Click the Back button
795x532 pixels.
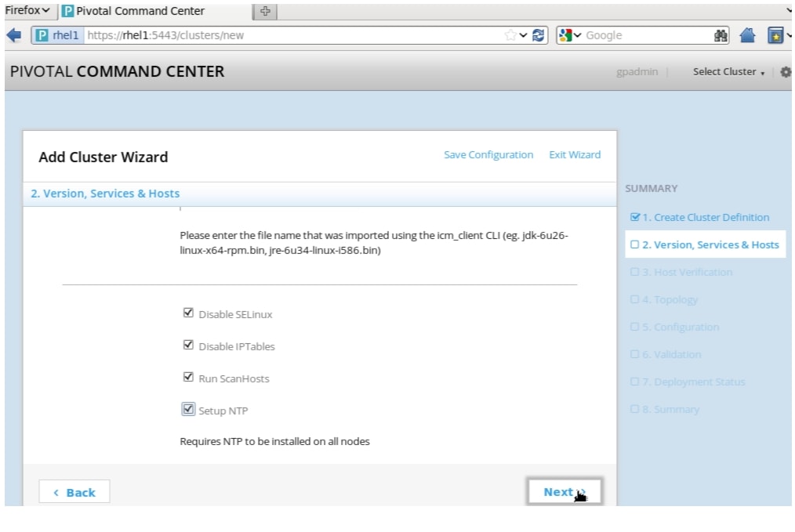click(x=74, y=492)
